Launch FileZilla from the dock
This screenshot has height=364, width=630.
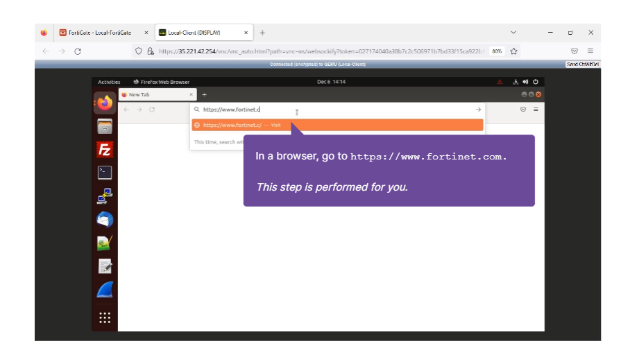pos(105,150)
